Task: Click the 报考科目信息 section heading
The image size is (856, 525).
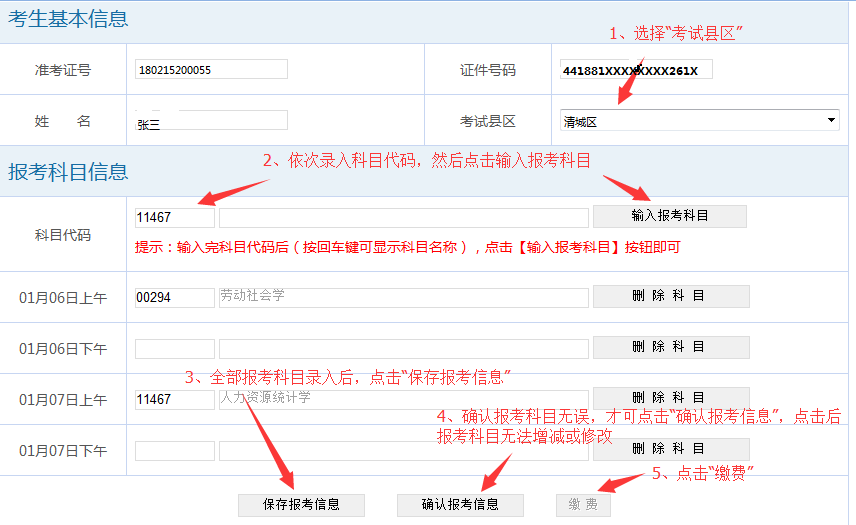Action: tap(68, 172)
